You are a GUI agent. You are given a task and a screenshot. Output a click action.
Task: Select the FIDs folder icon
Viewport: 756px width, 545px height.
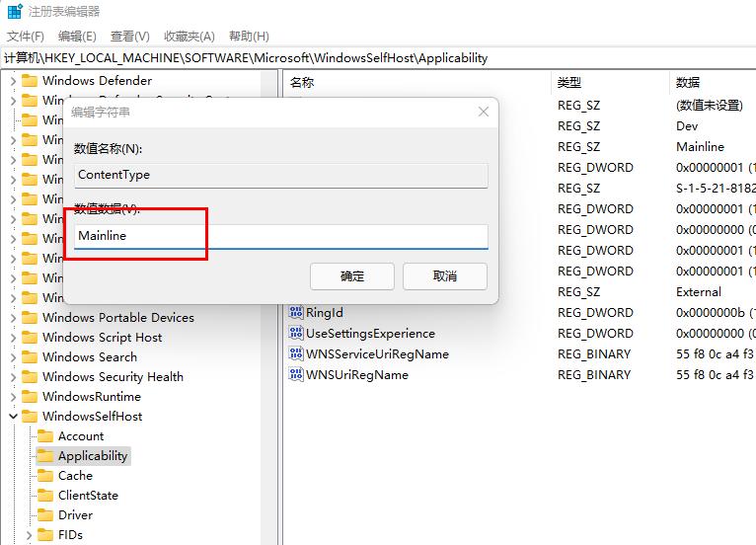click(x=45, y=535)
